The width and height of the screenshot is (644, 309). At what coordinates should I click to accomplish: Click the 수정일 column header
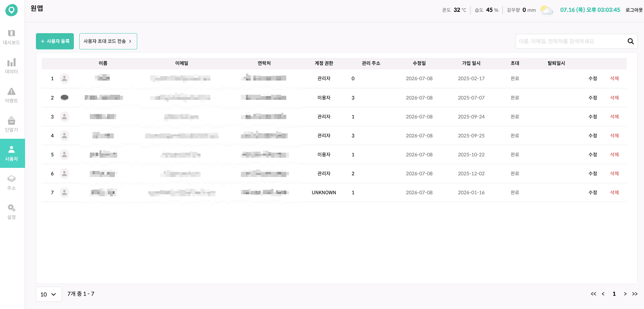point(419,63)
